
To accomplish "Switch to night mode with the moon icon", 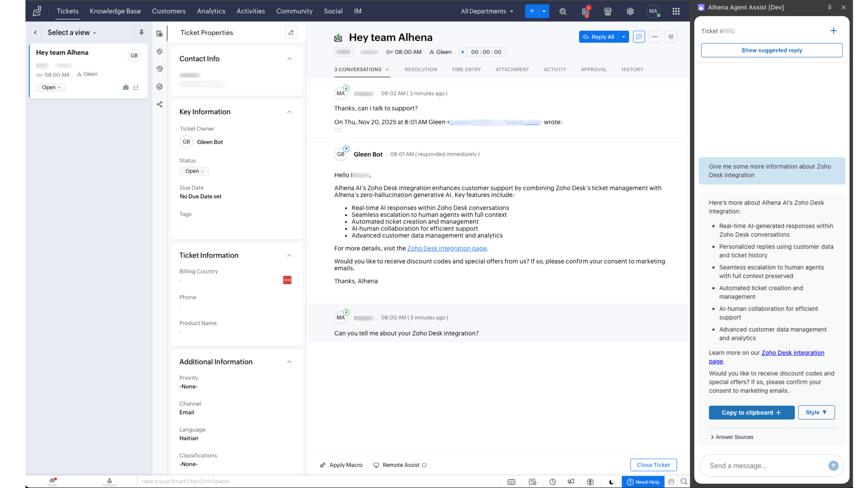I will (x=611, y=481).
